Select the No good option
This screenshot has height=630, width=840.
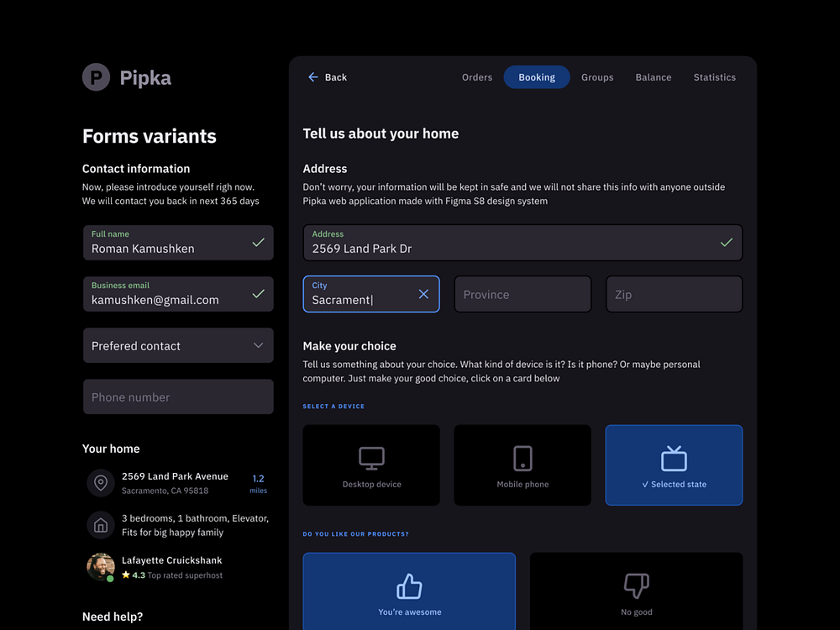[x=636, y=591]
